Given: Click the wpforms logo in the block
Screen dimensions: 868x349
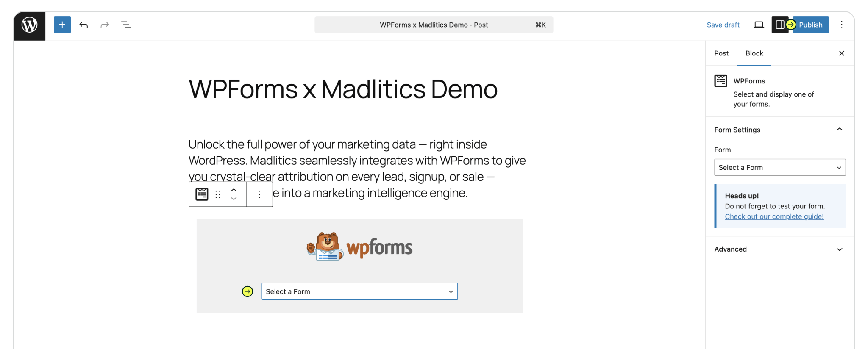Looking at the screenshot, I should 359,247.
